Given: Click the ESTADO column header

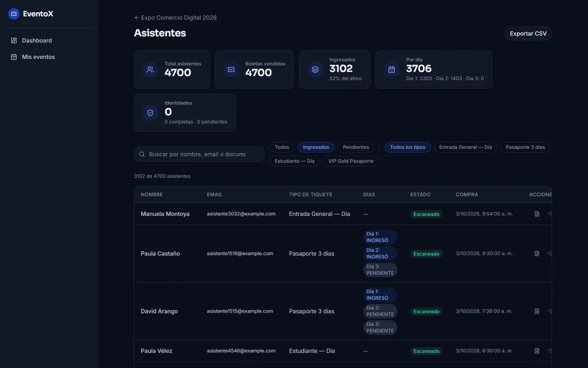Looking at the screenshot, I should coord(420,195).
